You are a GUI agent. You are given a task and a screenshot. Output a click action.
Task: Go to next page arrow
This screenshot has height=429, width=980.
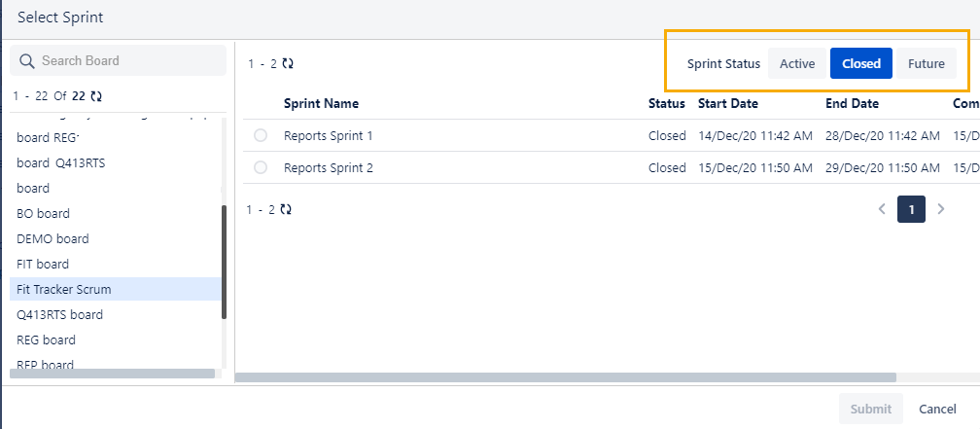point(941,209)
